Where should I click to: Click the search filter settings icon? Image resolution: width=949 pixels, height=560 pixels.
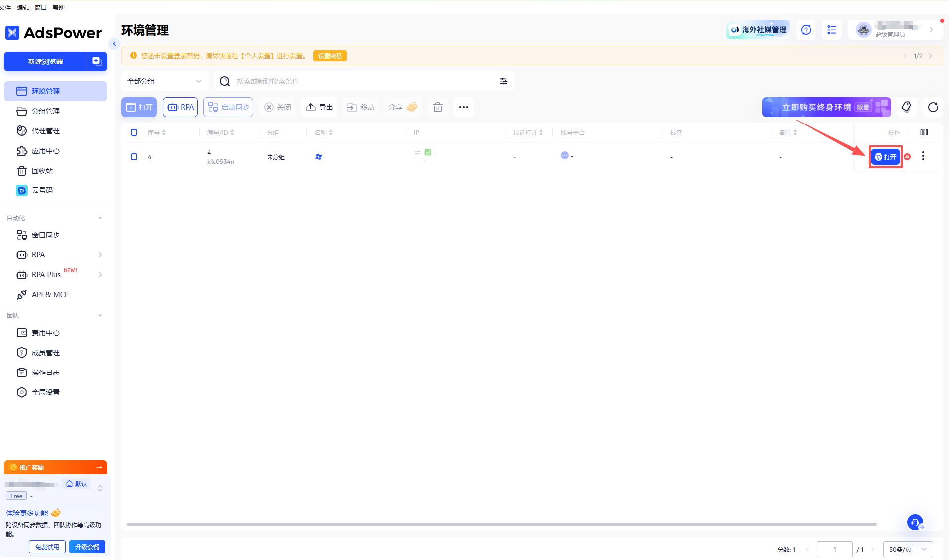pyautogui.click(x=503, y=81)
